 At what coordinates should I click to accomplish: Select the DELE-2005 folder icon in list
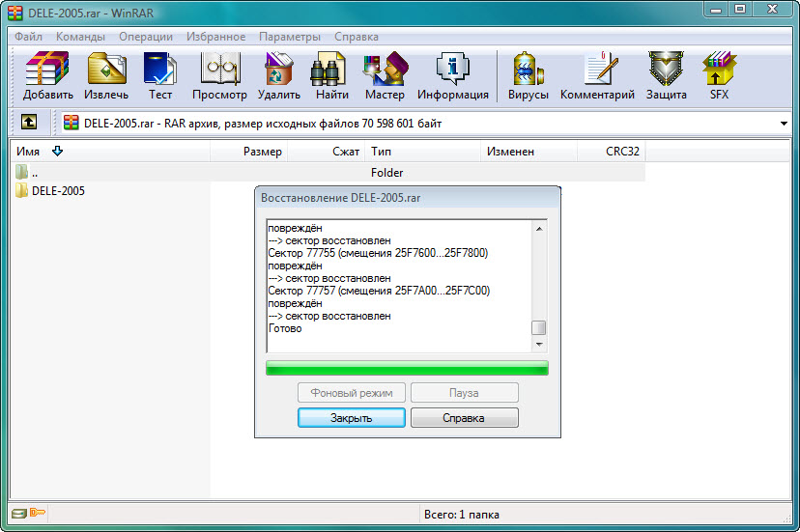click(x=21, y=190)
